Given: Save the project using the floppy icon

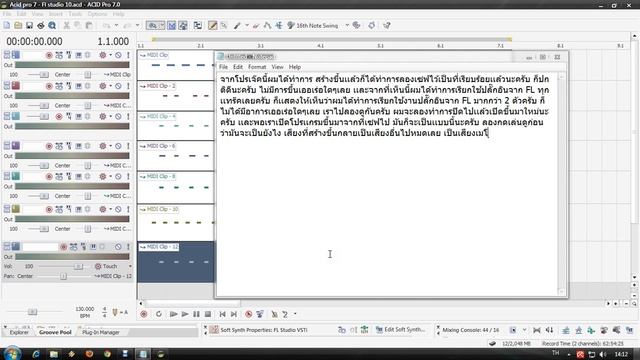Looking at the screenshot, I should point(29,25).
